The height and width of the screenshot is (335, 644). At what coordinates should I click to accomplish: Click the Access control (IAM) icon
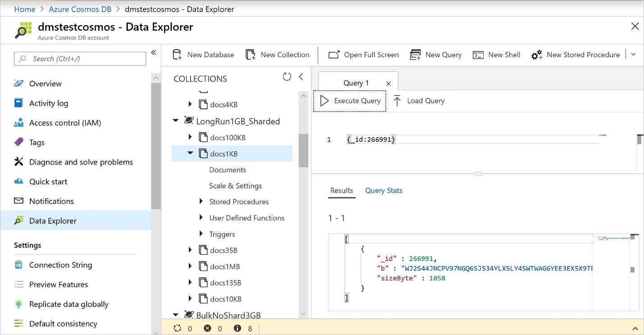[x=18, y=123]
